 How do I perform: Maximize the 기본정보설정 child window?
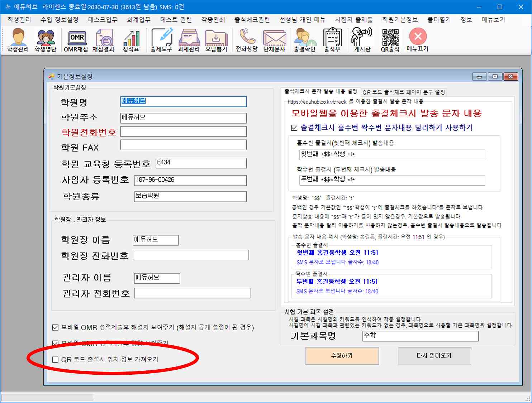click(495, 77)
